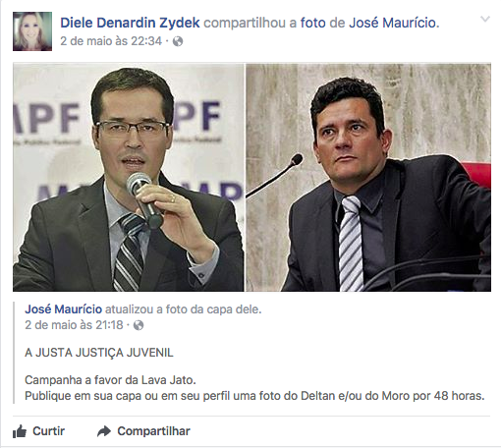Share the post via Compartilhar label
The width and height of the screenshot is (501, 448).
(153, 431)
